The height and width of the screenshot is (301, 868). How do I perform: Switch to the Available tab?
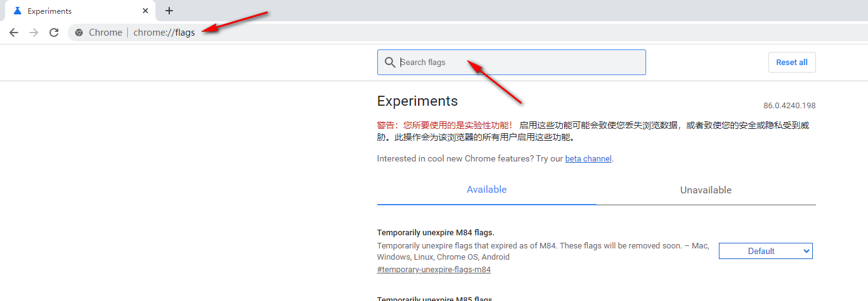click(x=486, y=190)
